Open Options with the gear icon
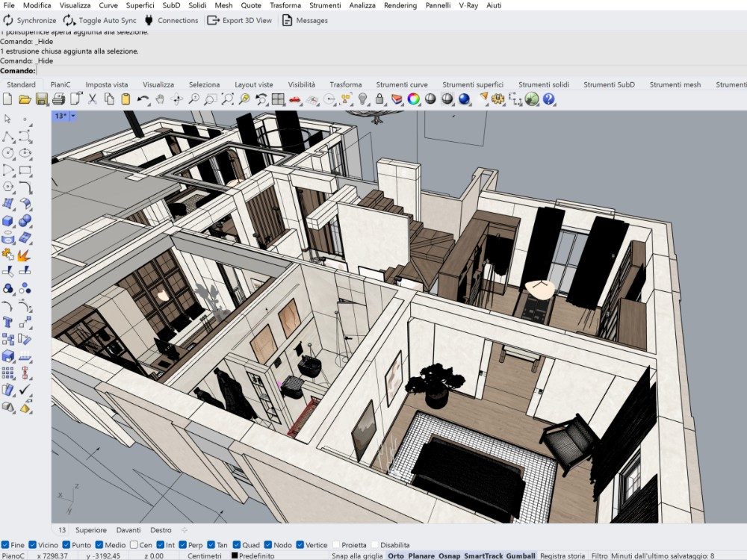Viewport: 747px width, 560px height. coord(498,99)
